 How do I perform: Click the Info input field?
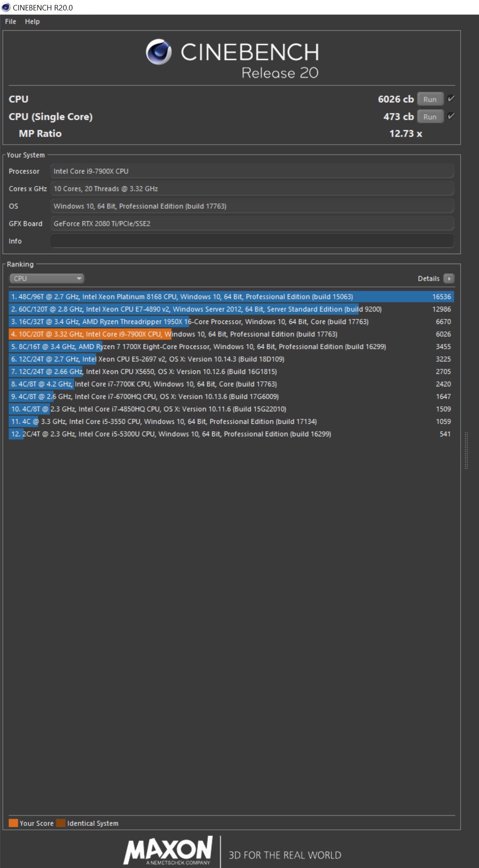[252, 241]
